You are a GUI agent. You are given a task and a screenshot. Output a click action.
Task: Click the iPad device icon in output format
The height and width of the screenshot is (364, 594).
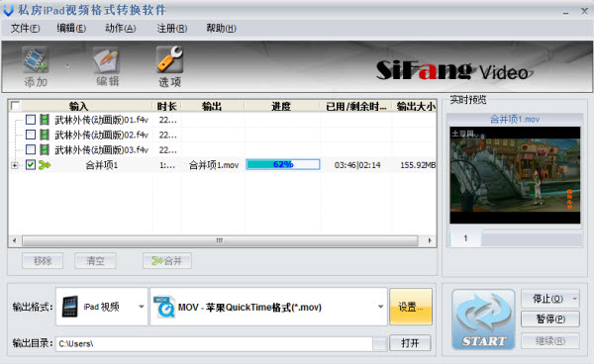pos(70,306)
